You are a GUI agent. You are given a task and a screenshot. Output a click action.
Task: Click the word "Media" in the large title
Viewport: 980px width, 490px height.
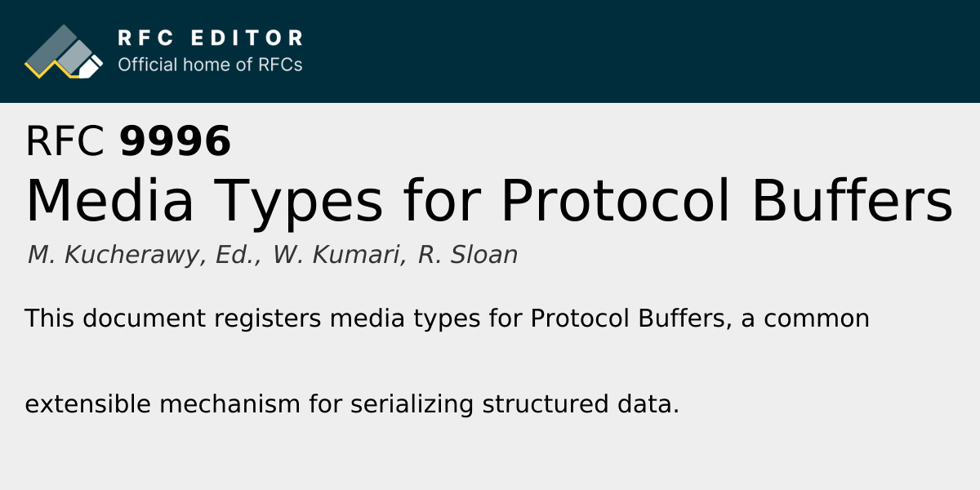[110, 201]
